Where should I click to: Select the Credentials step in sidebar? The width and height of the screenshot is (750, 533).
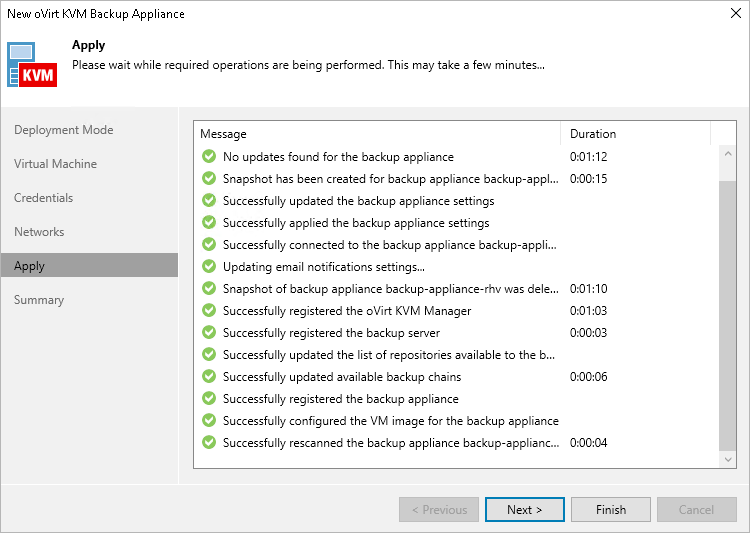pyautogui.click(x=44, y=198)
